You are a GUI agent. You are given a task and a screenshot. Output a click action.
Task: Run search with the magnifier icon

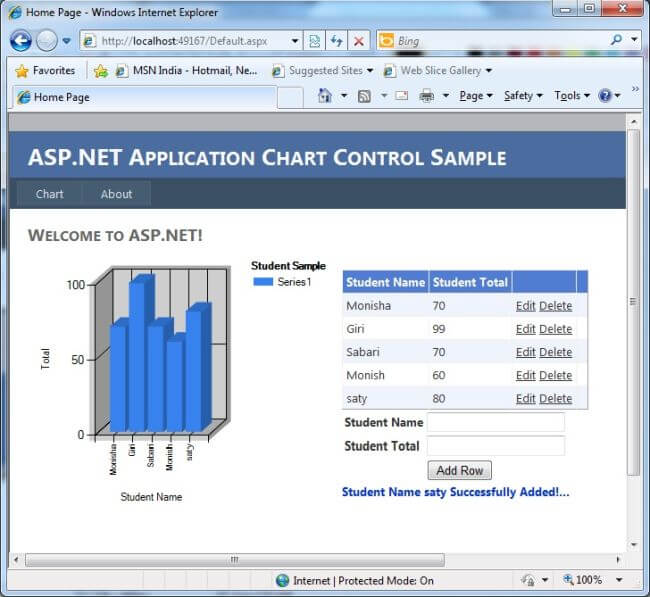(616, 40)
